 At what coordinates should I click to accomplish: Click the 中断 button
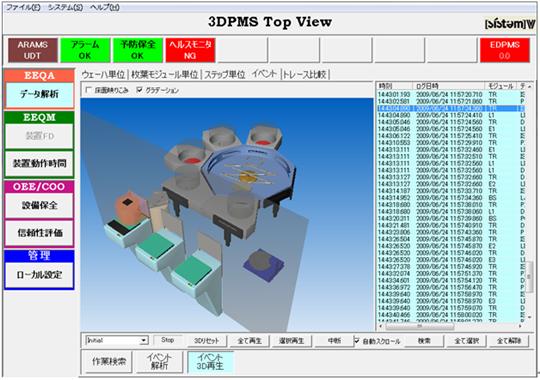334,341
